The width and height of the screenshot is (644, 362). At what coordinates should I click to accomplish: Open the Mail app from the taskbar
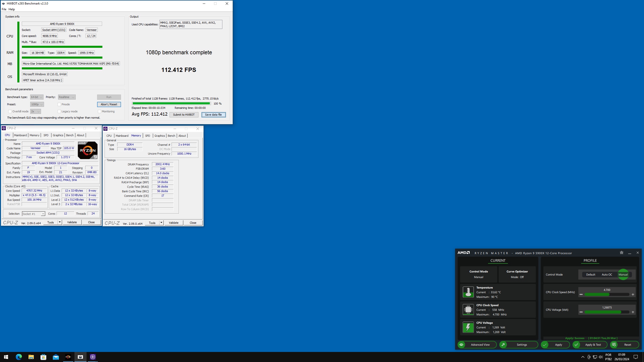click(56, 357)
